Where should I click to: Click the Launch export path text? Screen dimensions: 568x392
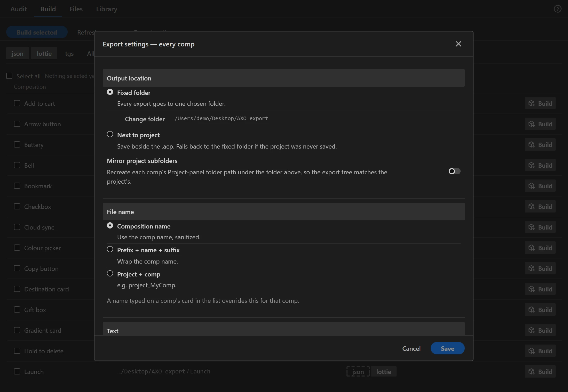tap(164, 371)
